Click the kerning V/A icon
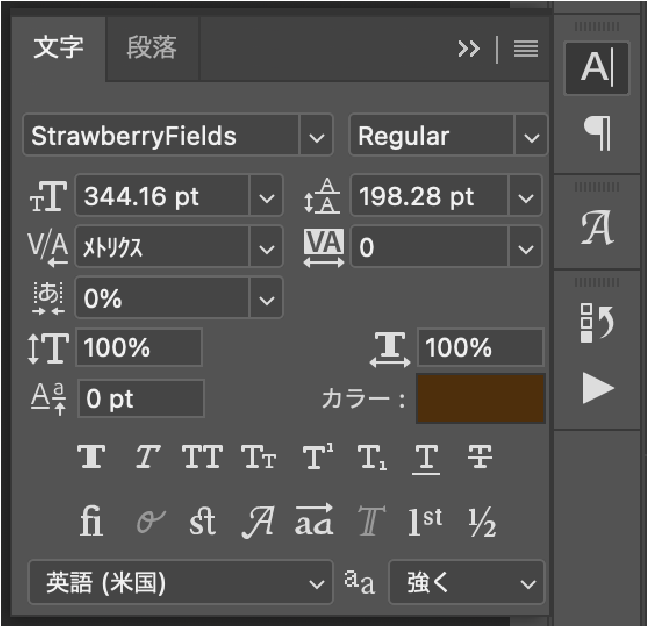The image size is (647, 627). point(48,248)
